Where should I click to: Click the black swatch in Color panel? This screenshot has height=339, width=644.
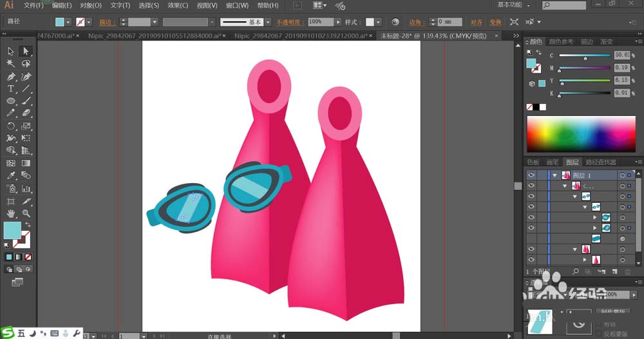536,107
